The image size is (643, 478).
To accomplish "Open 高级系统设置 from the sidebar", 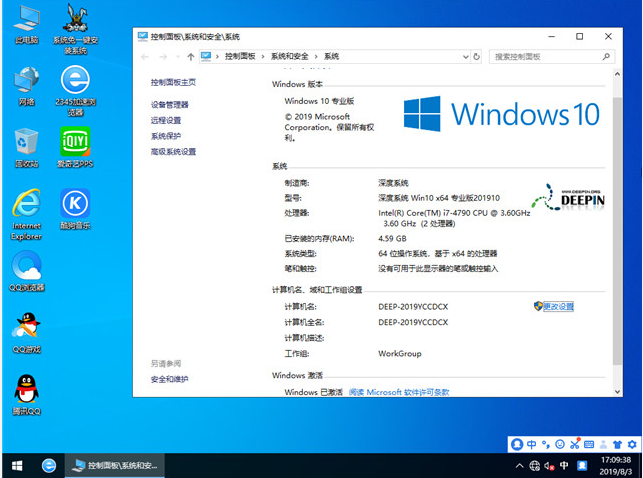I will pyautogui.click(x=174, y=151).
